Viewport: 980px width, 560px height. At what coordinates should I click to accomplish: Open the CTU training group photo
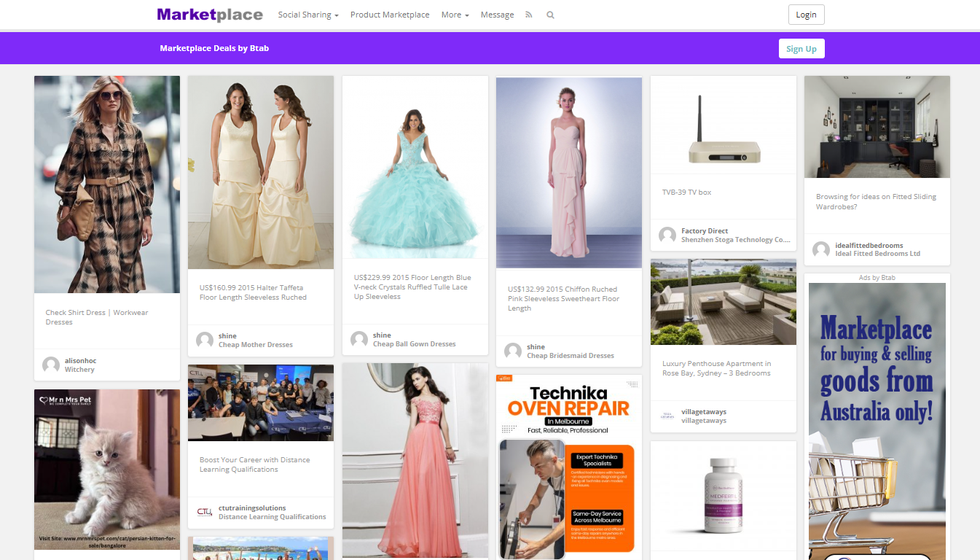261,402
